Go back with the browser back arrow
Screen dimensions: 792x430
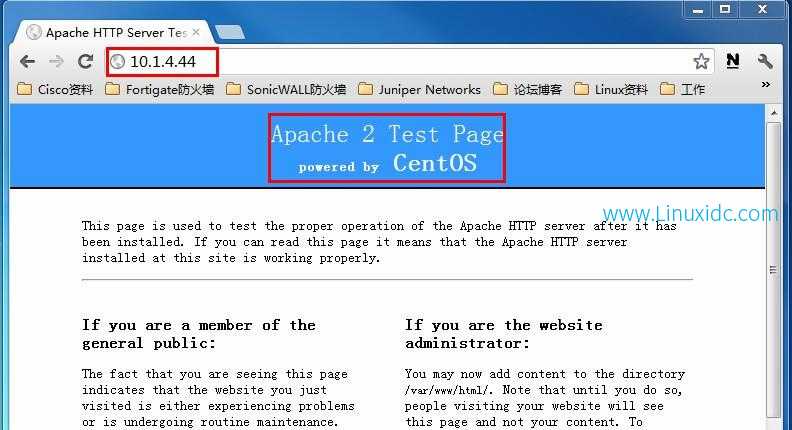point(27,62)
